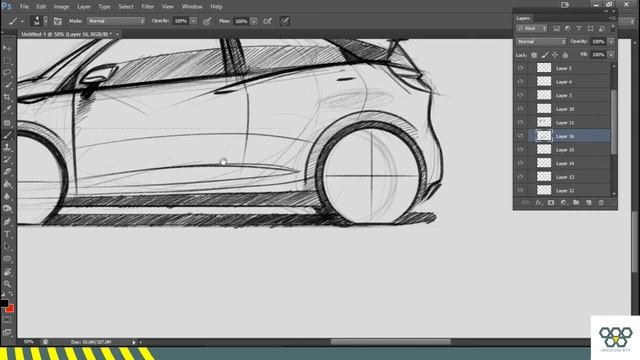Select the Horizontal Type tool

[x=7, y=234]
